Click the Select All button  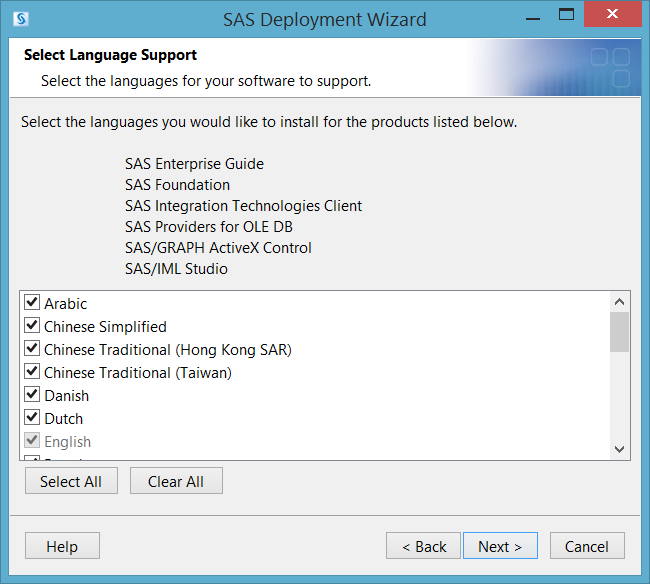pos(71,481)
